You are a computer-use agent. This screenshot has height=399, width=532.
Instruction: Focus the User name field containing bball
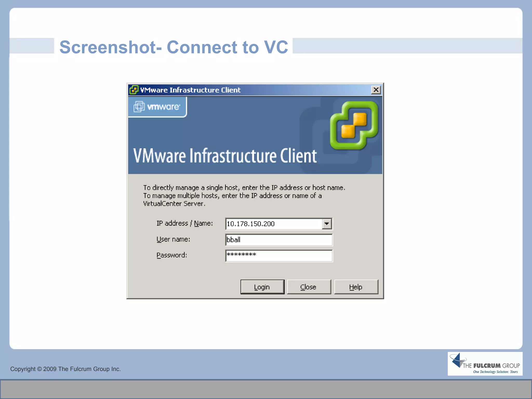tap(279, 240)
